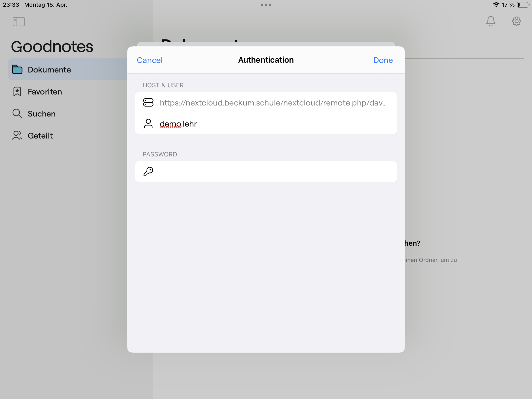Tap the Wi-Fi status icon
532x399 pixels.
point(496,5)
